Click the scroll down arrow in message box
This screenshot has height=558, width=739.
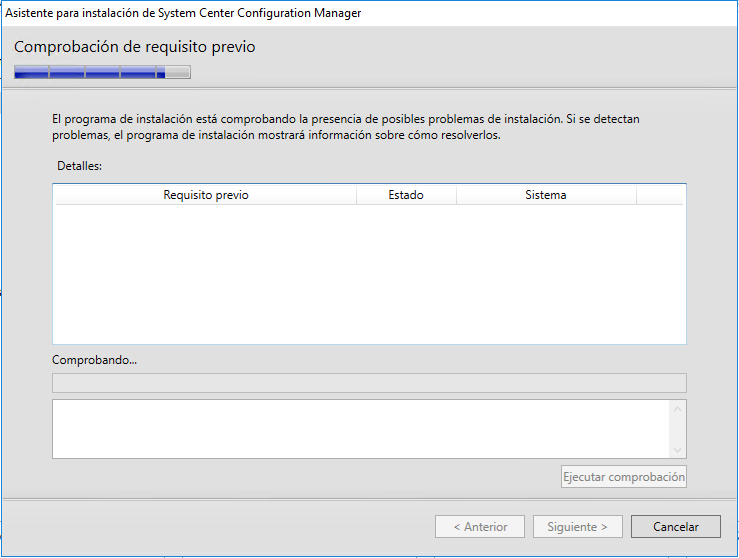point(677,450)
